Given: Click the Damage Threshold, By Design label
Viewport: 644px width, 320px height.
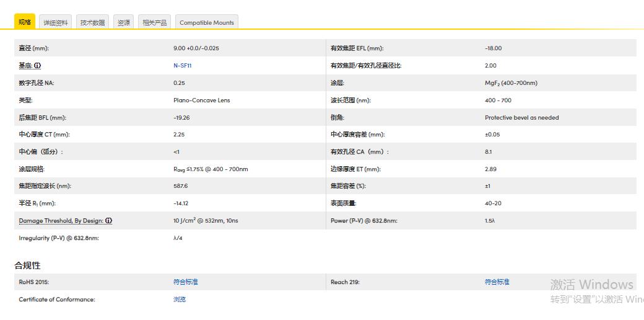Looking at the screenshot, I should [x=61, y=221].
